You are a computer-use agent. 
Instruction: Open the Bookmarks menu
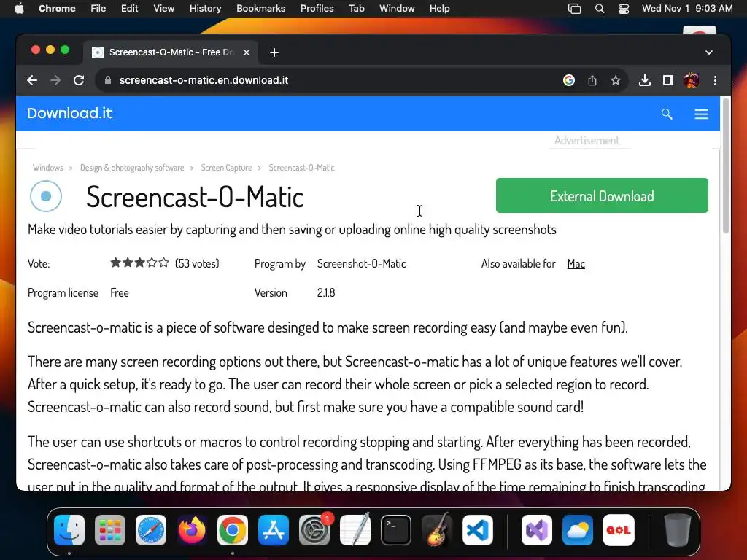click(260, 9)
